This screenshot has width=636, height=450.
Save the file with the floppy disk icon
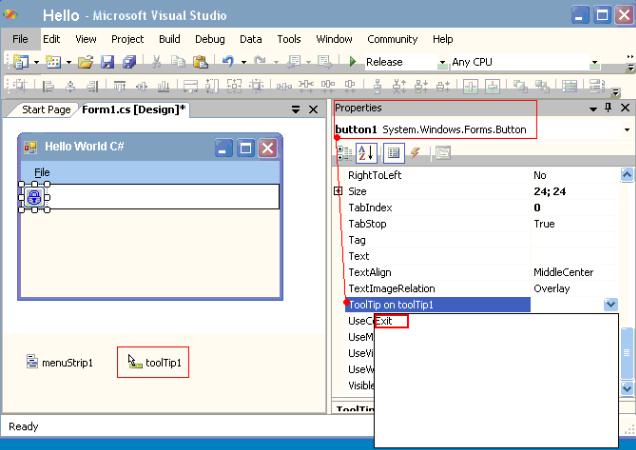[107, 62]
